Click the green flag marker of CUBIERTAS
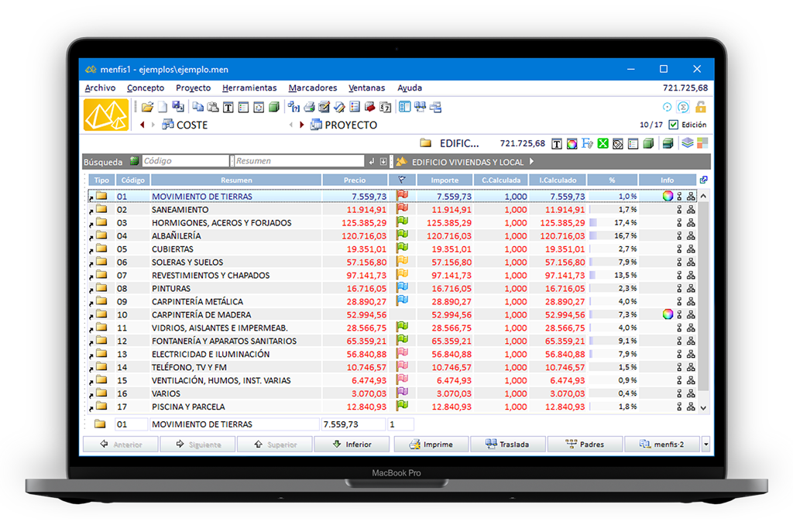793x532 pixels. coord(402,248)
